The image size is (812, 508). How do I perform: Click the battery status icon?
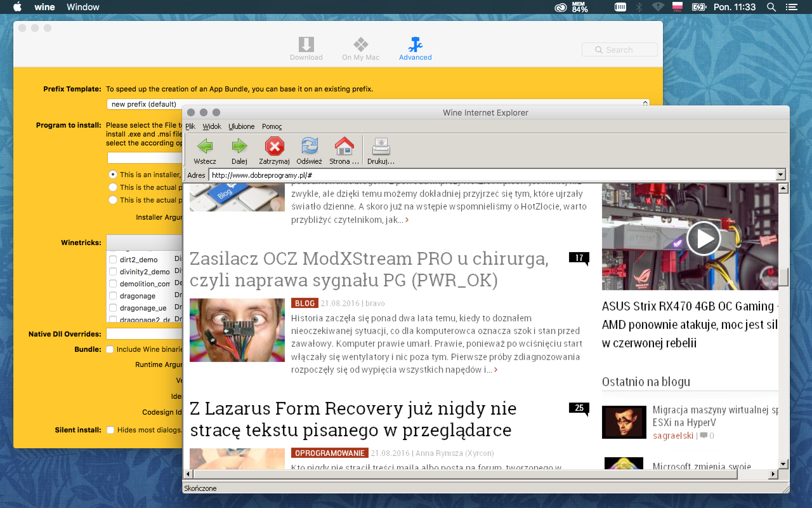coord(698,7)
